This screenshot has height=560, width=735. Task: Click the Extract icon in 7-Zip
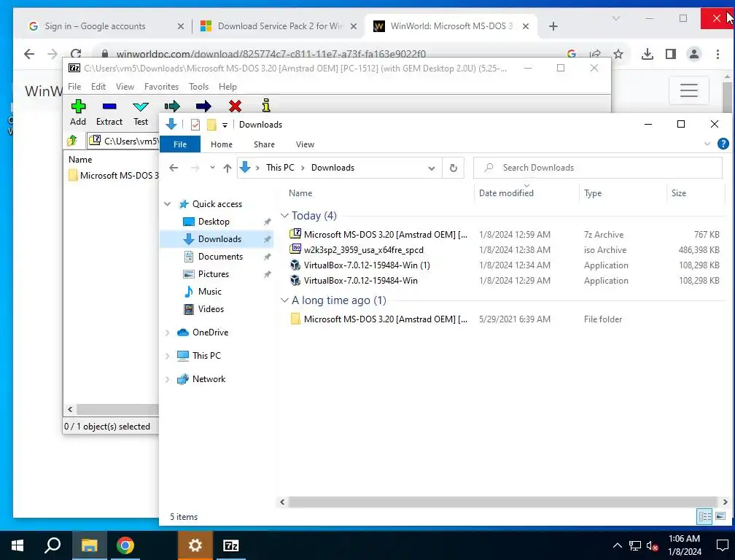click(109, 106)
